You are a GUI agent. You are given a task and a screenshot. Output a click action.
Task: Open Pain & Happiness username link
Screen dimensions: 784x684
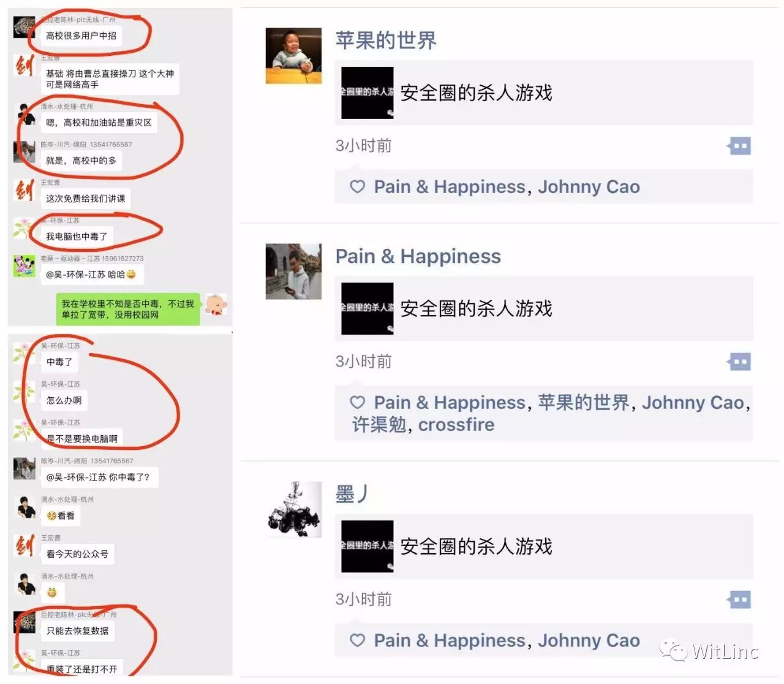coord(418,256)
